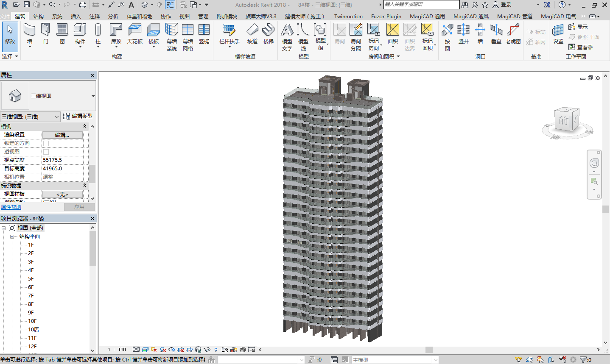
Task: Select the Model Line (模型线) tool
Action: point(303,37)
